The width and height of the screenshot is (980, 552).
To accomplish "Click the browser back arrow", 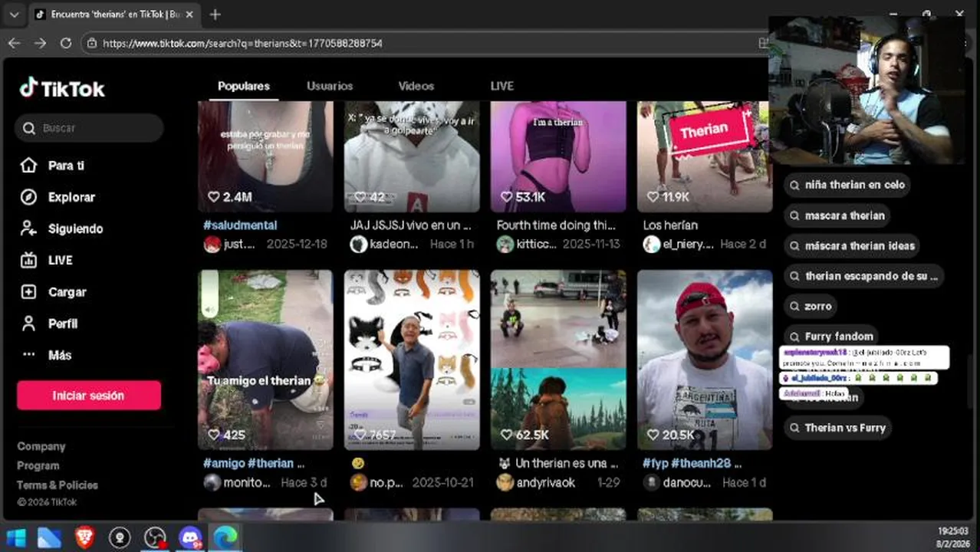I will [14, 44].
